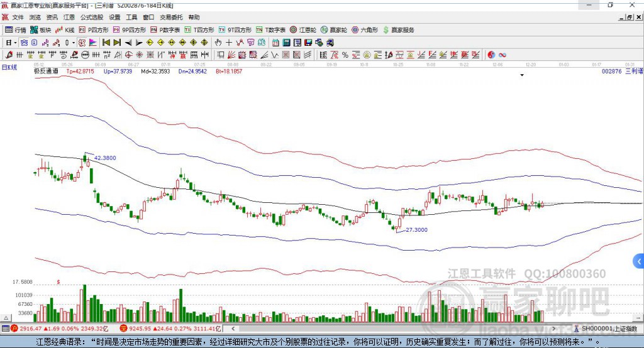The width and height of the screenshot is (644, 348).
Task: Open the 文件 menu
Action: pyautogui.click(x=18, y=17)
